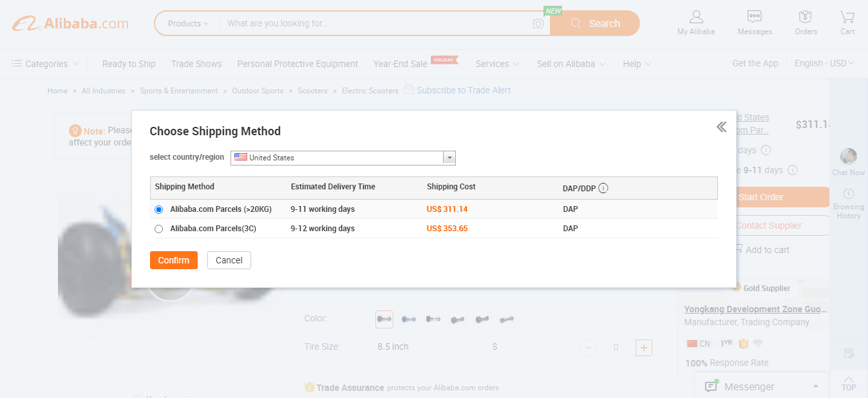Open Ready to Ship menu item

click(129, 64)
